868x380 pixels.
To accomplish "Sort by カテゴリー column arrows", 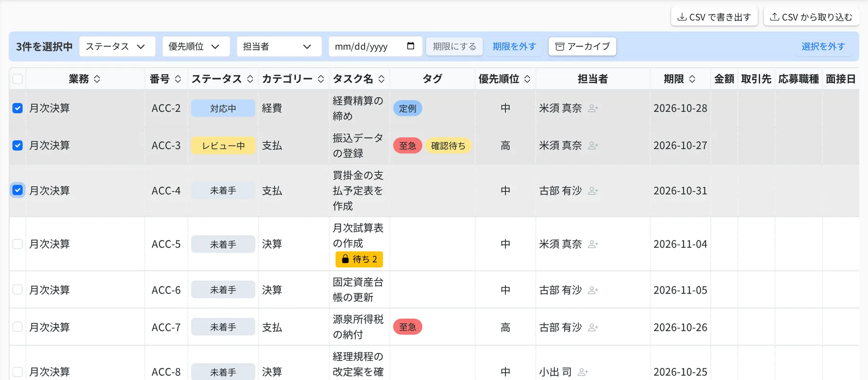I will pyautogui.click(x=321, y=79).
